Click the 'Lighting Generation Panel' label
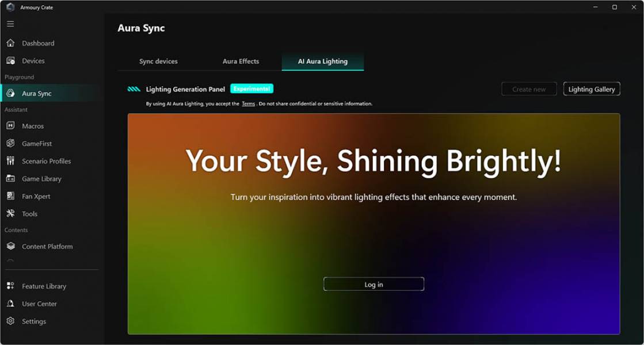644x345 pixels. coord(185,89)
